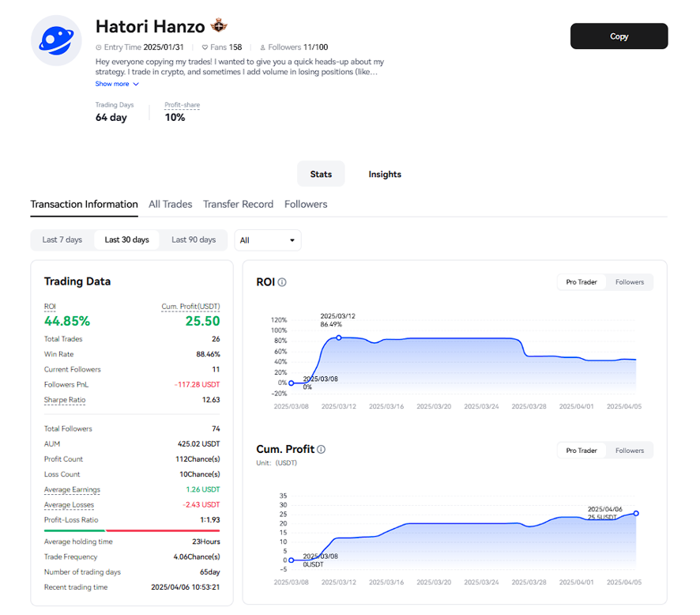Image resolution: width=700 pixels, height=615 pixels.
Task: Click the planet avatar profile picture
Action: point(56,40)
